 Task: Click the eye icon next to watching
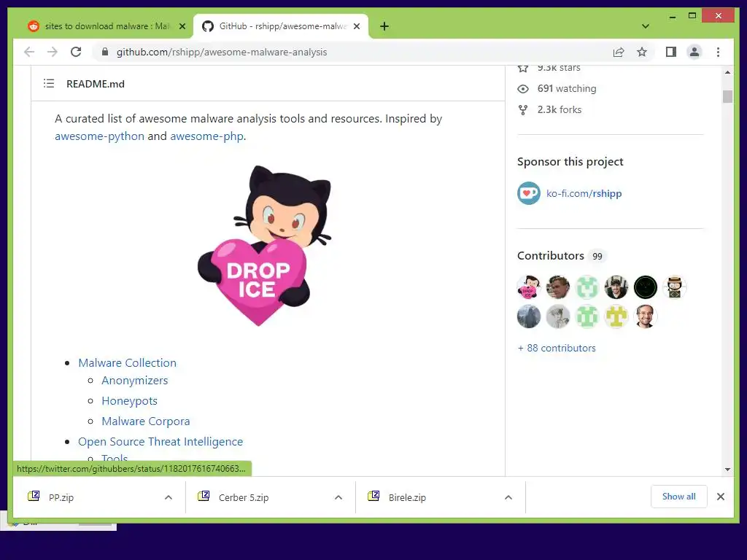(x=523, y=88)
